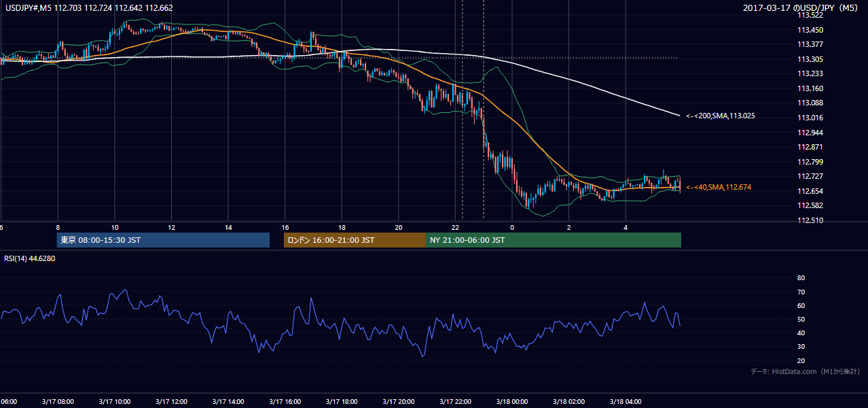Click the 40 SMA label 112.674
This screenshot has height=408, width=868.
pos(719,187)
